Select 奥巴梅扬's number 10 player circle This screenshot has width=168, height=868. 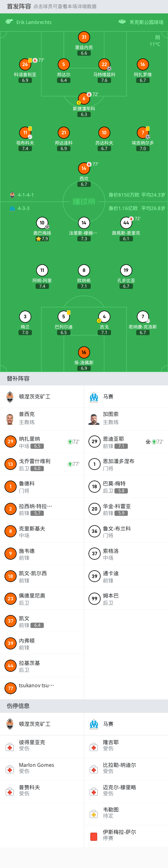[x=42, y=223]
